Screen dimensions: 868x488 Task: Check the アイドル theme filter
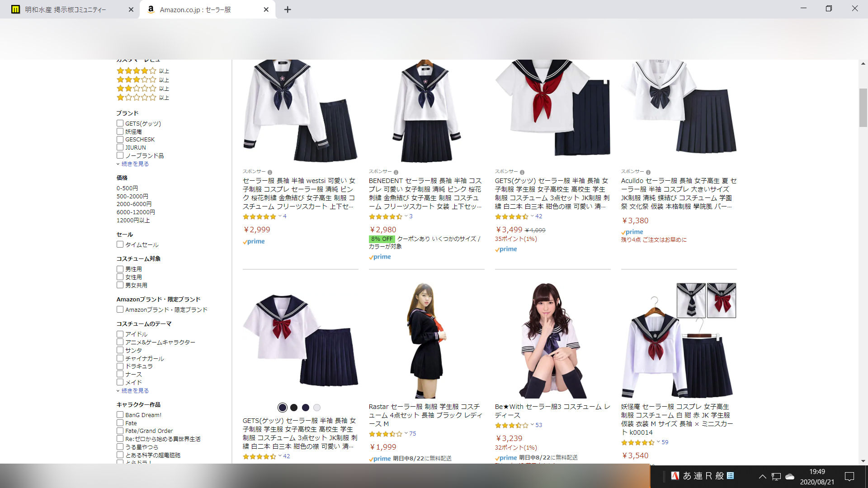[x=120, y=334]
